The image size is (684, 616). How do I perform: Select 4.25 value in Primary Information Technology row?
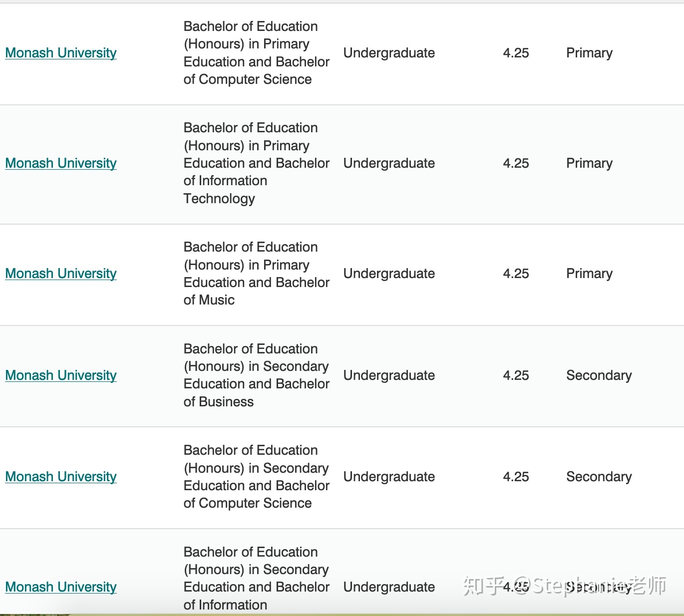(516, 163)
